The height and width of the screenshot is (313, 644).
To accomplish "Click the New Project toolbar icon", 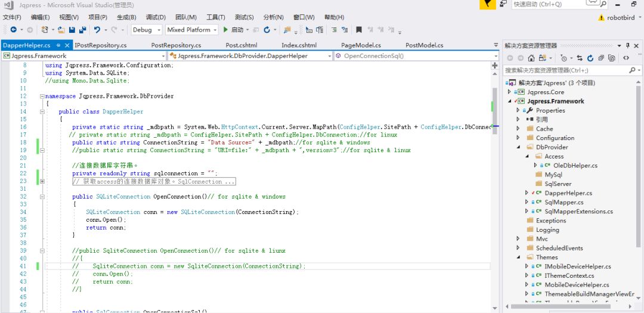I will (x=44, y=30).
